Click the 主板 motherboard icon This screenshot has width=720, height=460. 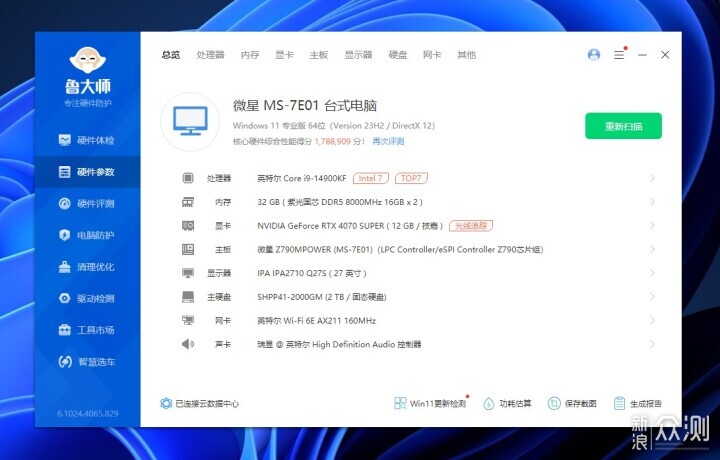(x=188, y=249)
